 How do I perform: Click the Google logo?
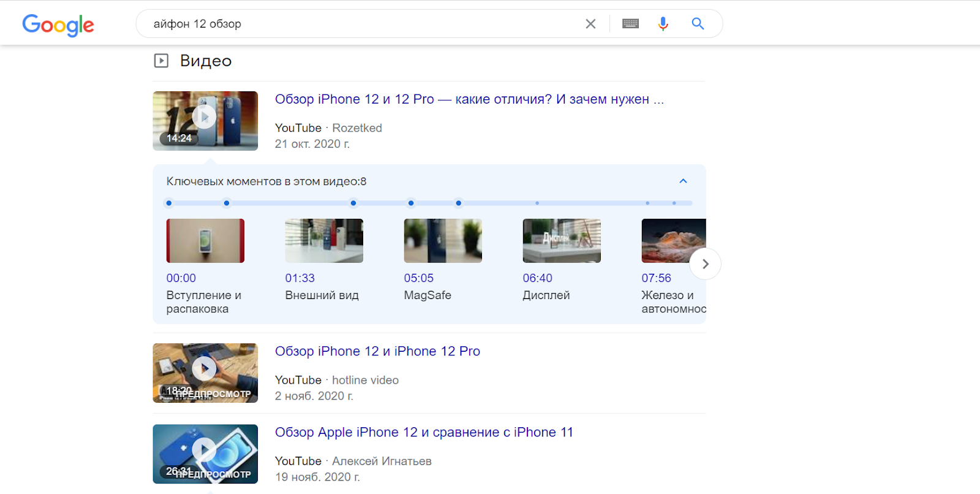click(x=58, y=25)
